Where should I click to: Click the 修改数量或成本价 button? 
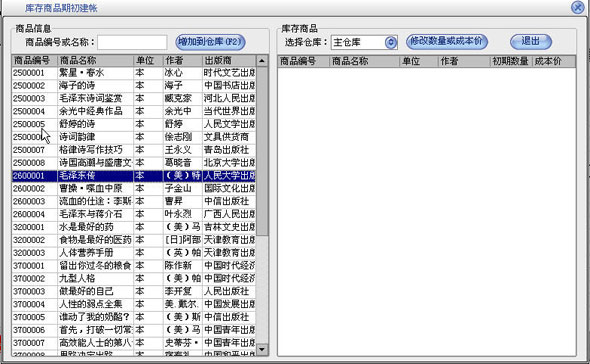pyautogui.click(x=447, y=41)
